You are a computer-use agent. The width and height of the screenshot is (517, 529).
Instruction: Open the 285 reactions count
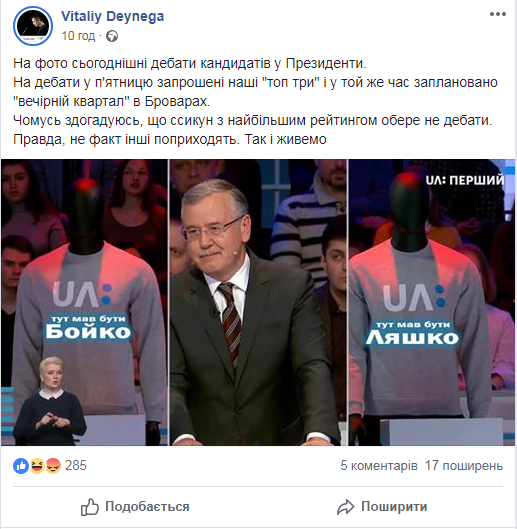[x=76, y=466]
